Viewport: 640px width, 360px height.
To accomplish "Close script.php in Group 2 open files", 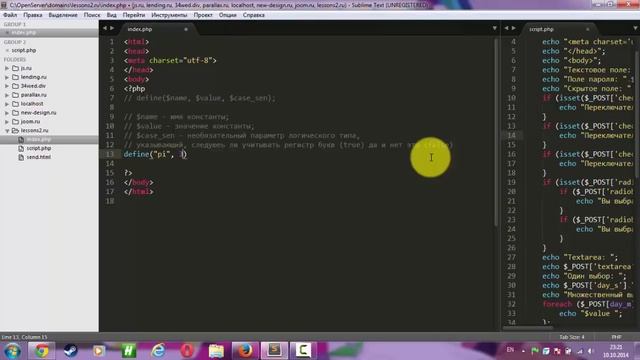I will coord(7,50).
